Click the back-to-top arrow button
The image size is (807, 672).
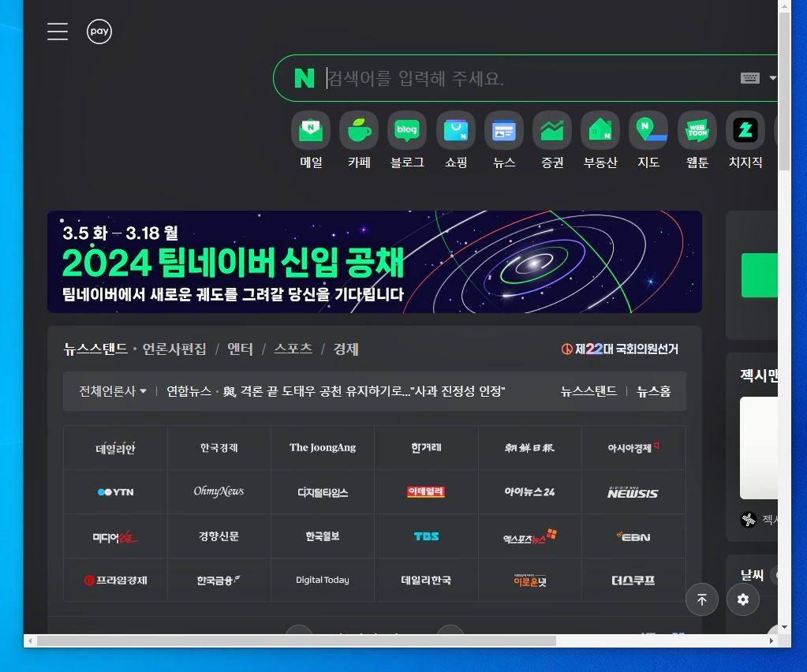(701, 599)
